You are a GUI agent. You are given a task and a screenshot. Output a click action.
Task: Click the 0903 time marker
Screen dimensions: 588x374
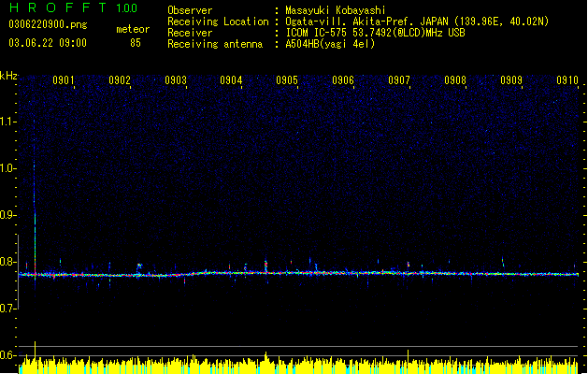[176, 80]
